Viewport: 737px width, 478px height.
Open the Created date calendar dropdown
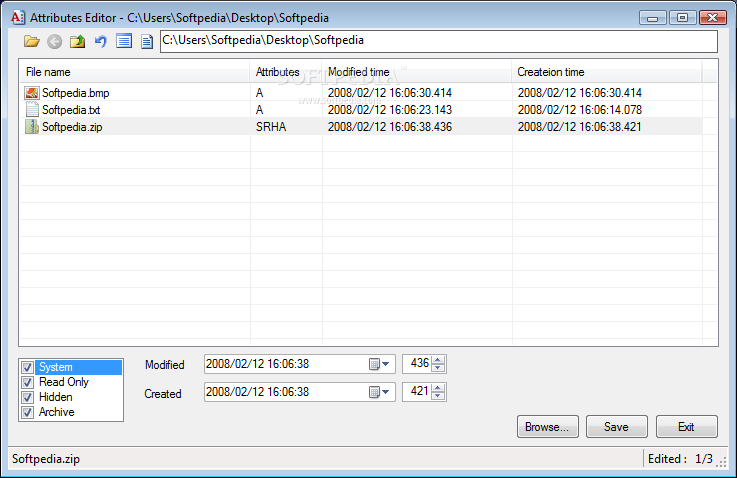[x=379, y=392]
